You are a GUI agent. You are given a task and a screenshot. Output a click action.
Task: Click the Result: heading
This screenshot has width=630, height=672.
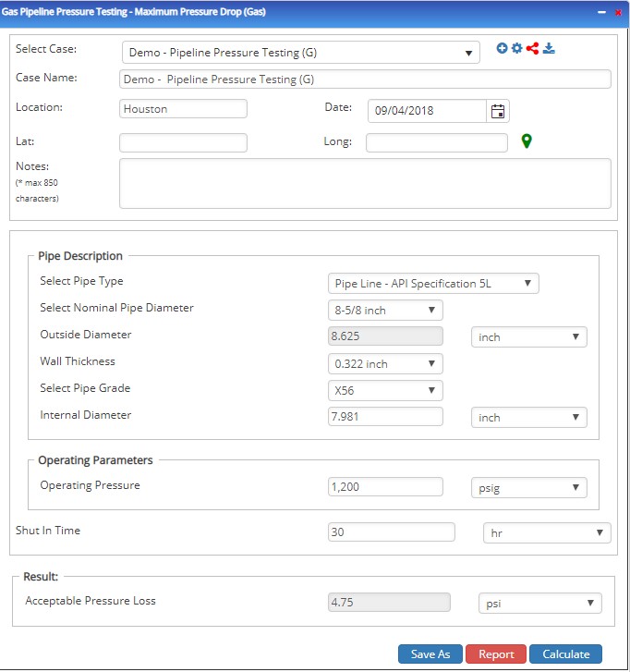(41, 577)
